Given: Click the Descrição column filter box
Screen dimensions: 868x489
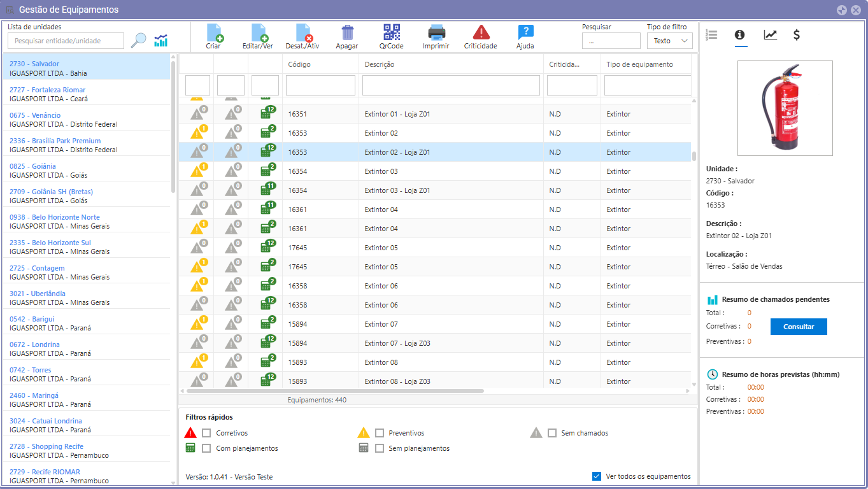Looking at the screenshot, I should click(x=451, y=85).
